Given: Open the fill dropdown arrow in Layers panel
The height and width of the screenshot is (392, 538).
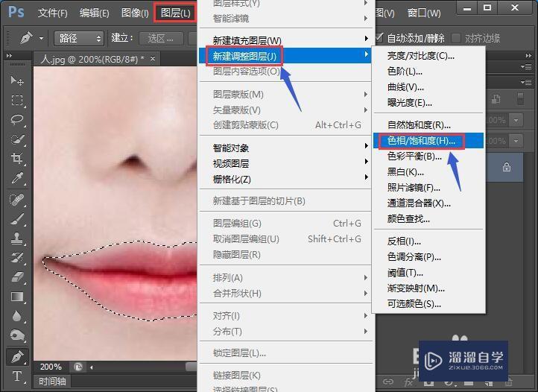Looking at the screenshot, I should [x=516, y=141].
